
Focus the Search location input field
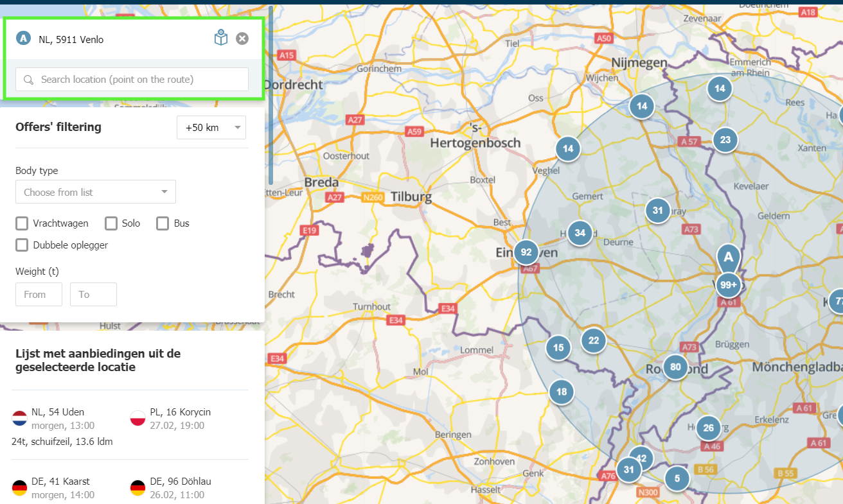click(132, 80)
